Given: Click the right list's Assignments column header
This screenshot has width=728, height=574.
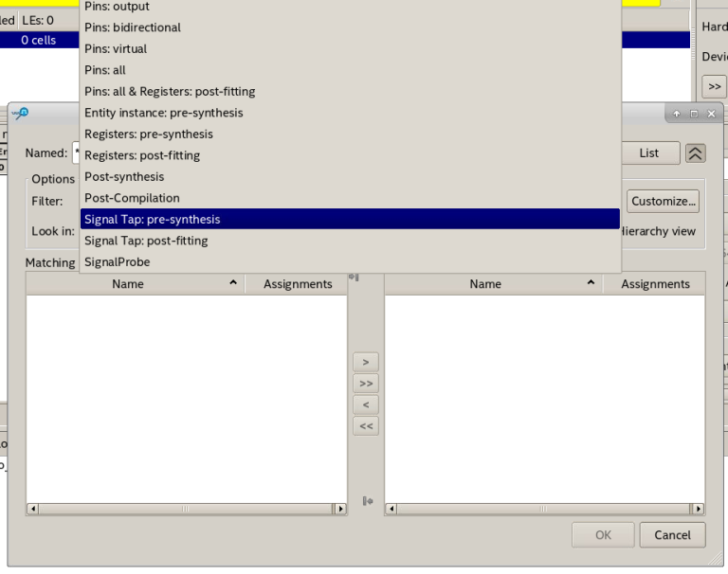Looking at the screenshot, I should (x=655, y=284).
